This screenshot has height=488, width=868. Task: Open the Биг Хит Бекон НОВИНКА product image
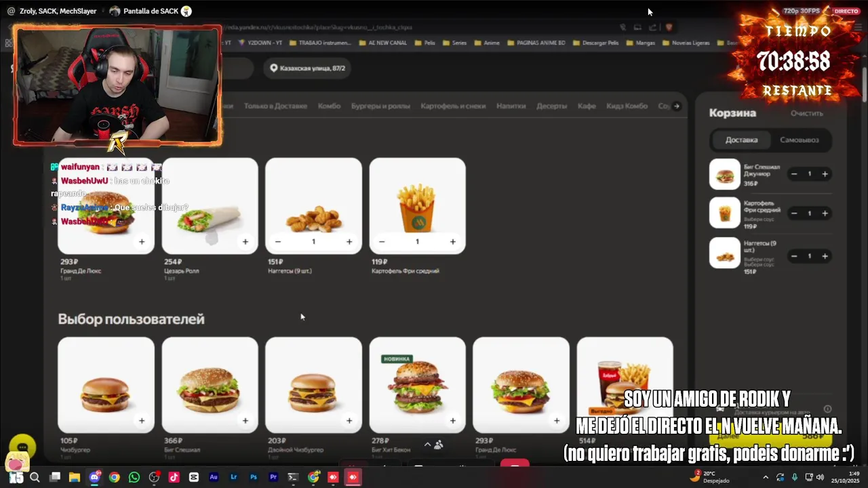click(x=417, y=385)
